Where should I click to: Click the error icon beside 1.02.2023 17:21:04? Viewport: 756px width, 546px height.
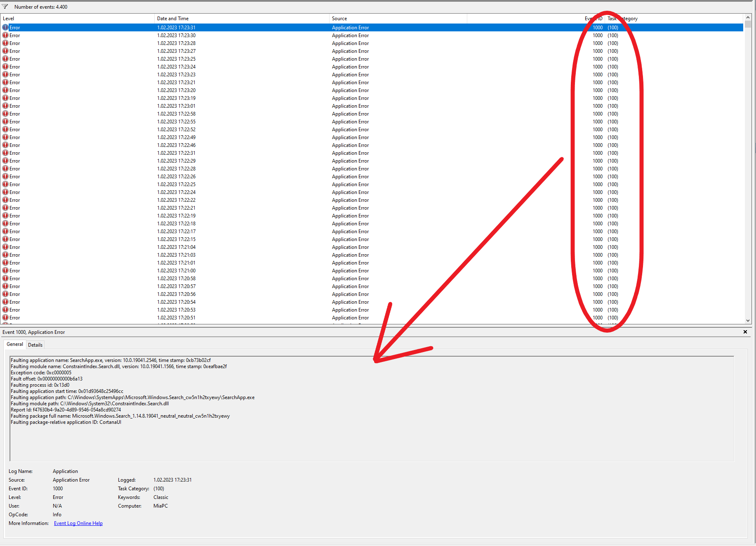[x=5, y=247]
